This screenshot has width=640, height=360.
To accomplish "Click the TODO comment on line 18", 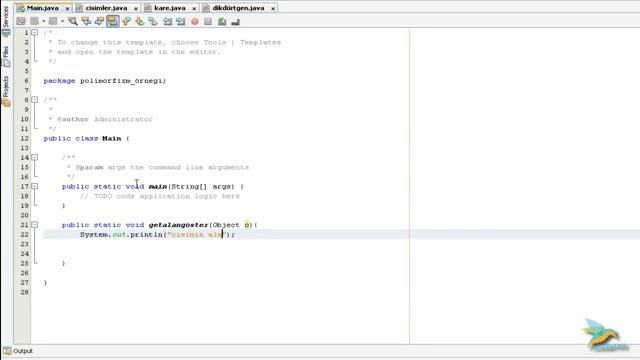I will pos(160,196).
